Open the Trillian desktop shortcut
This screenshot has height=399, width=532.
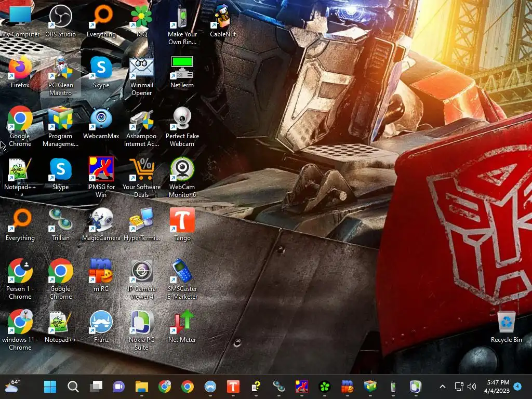click(60, 224)
